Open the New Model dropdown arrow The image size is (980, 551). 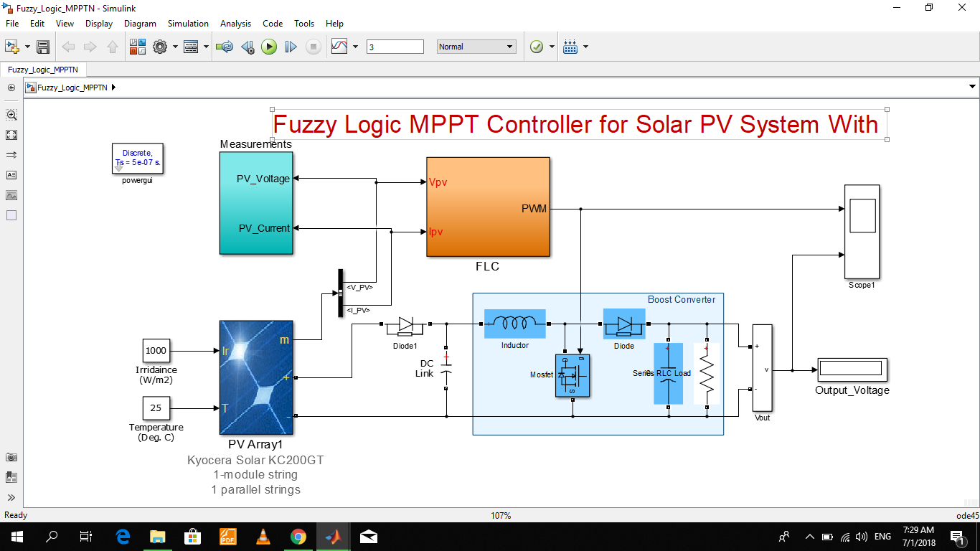pos(27,47)
